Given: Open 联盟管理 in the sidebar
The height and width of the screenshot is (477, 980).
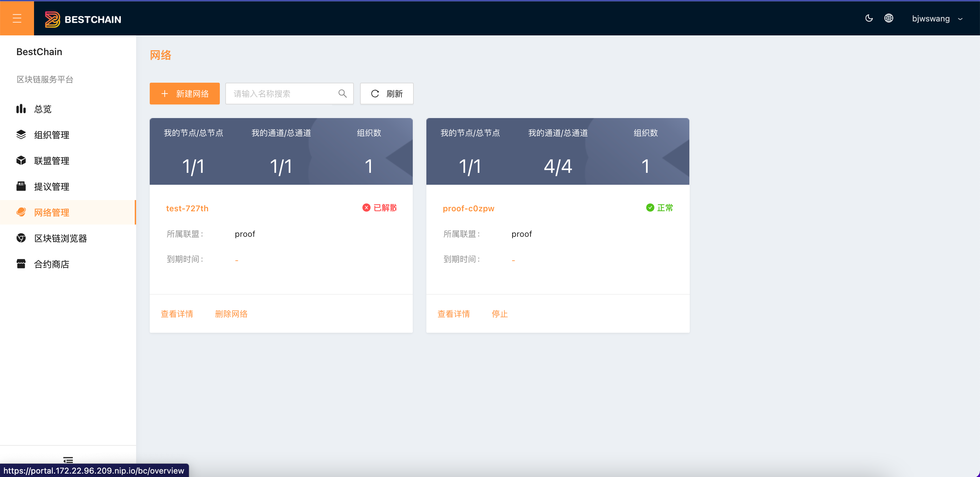Looking at the screenshot, I should click(x=68, y=161).
